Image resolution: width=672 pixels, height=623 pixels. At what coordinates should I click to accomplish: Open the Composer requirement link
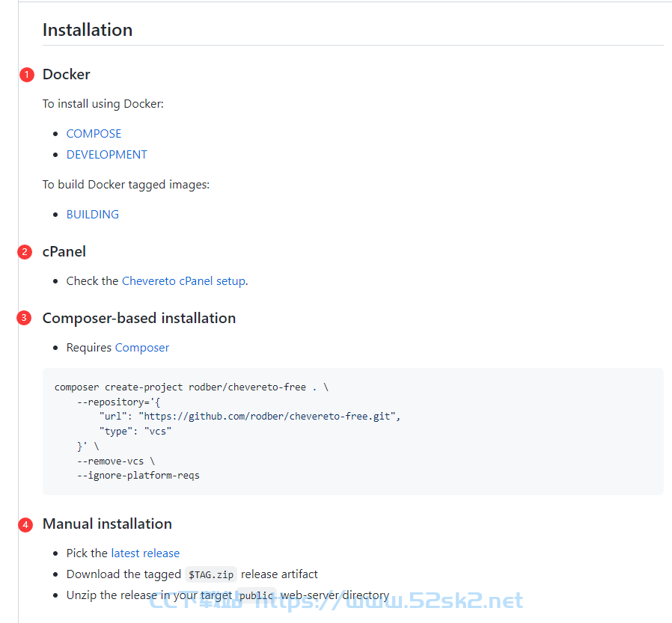pos(142,348)
